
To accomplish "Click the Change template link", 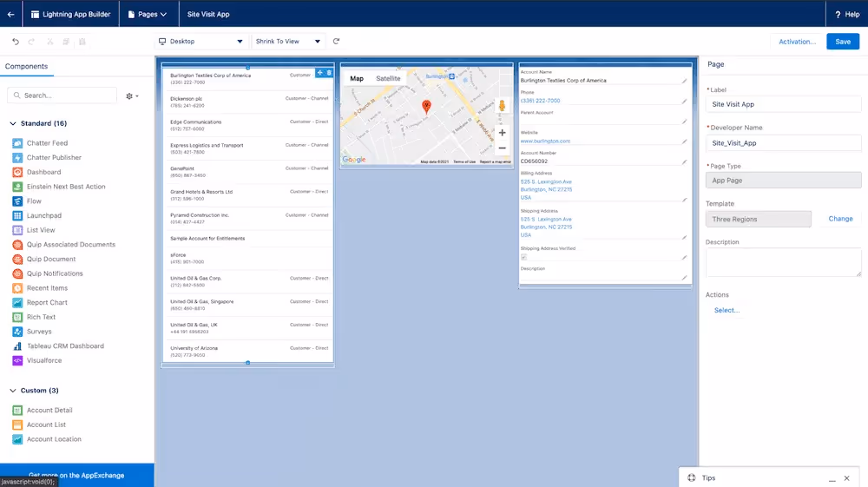I will coord(840,219).
